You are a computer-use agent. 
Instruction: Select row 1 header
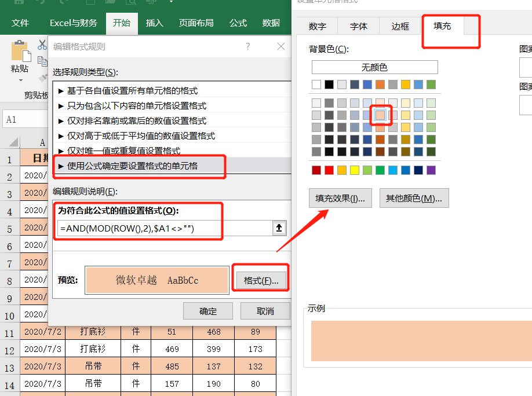pyautogui.click(x=10, y=159)
